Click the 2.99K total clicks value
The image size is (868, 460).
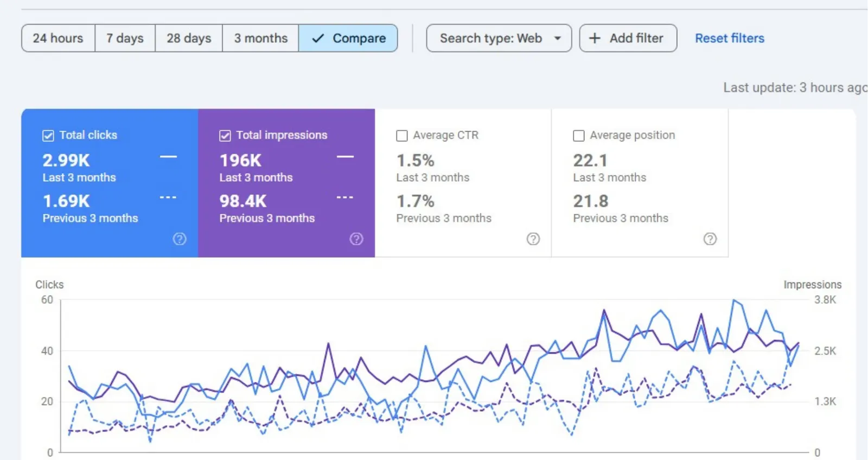66,161
